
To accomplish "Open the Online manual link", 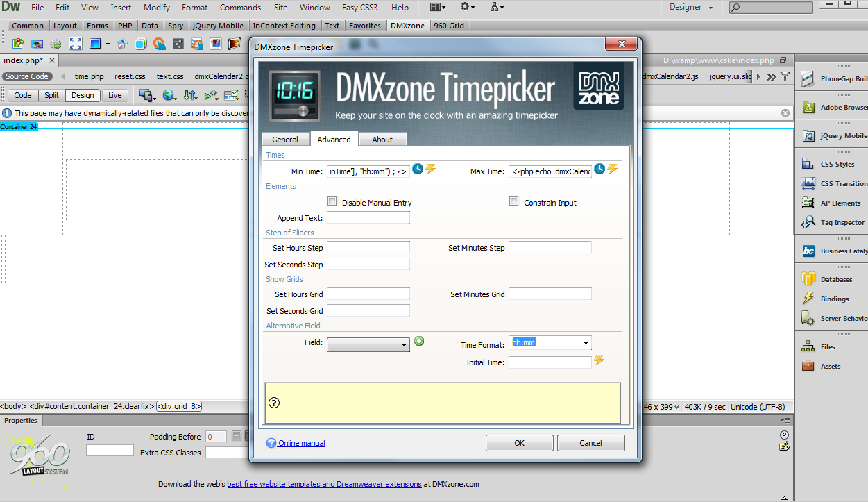I will (x=301, y=443).
